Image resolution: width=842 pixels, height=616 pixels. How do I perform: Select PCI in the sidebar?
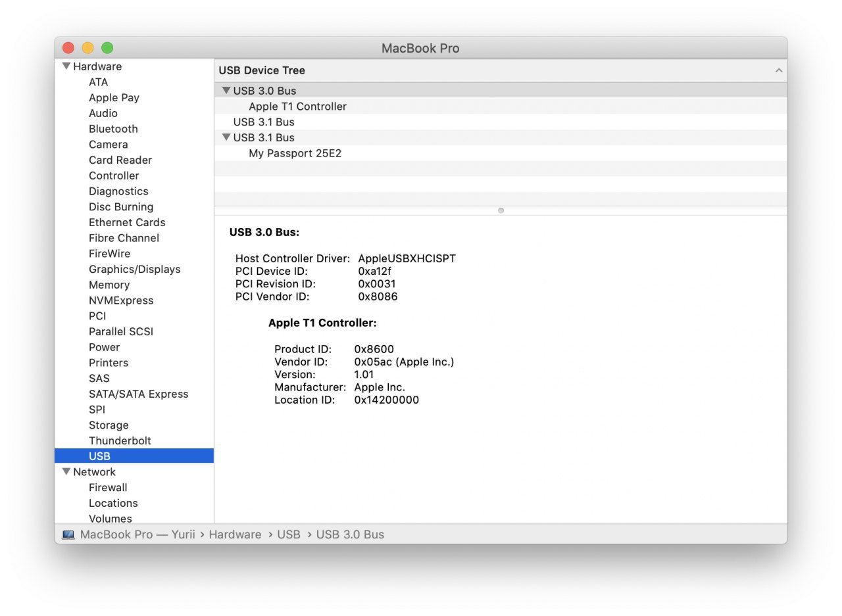97,316
